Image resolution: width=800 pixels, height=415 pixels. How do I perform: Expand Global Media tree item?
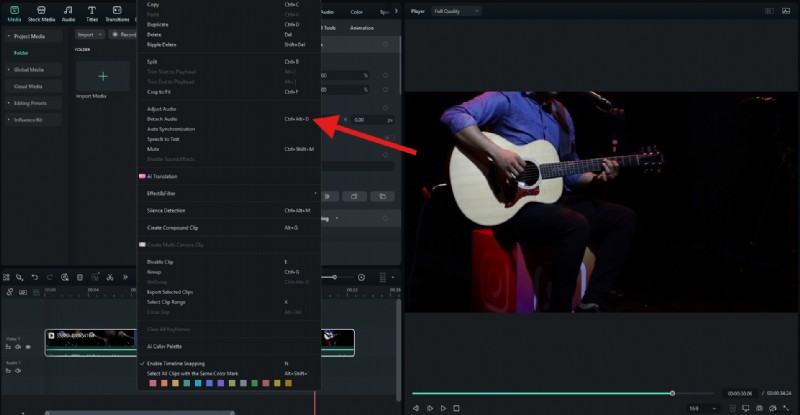coord(9,69)
